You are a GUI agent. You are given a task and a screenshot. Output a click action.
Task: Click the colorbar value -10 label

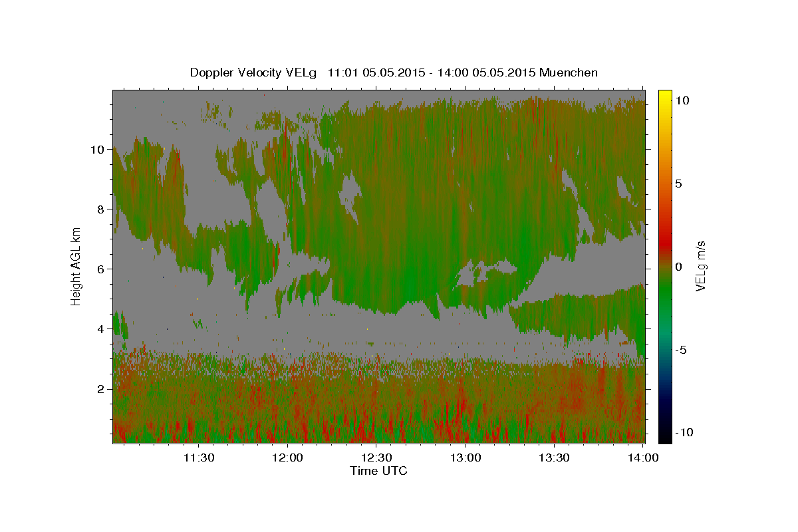pyautogui.click(x=684, y=433)
